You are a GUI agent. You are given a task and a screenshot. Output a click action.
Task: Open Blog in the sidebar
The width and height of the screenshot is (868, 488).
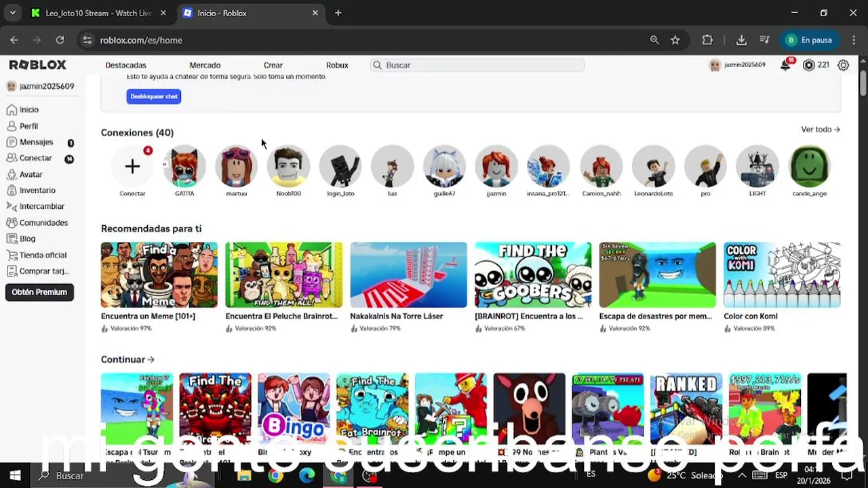pyautogui.click(x=20, y=239)
